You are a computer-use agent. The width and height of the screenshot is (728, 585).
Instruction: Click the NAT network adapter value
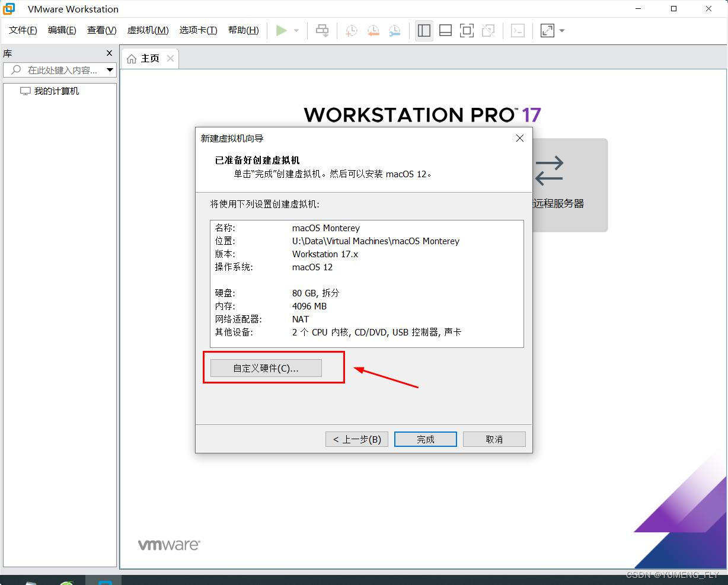tap(301, 319)
